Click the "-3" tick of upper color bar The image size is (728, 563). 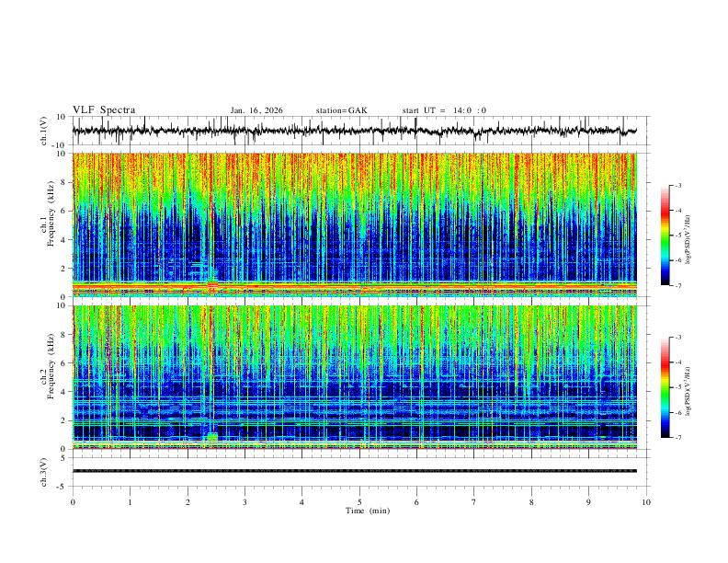point(677,185)
